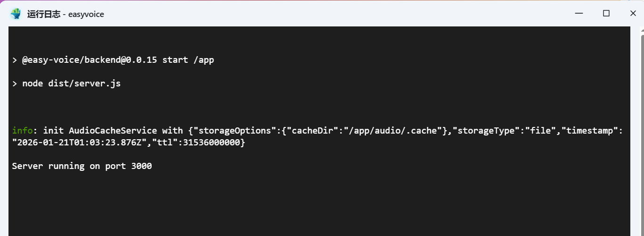Click the 'AudioCacheService' text in the log
This screenshot has height=236, width=644.
click(113, 131)
